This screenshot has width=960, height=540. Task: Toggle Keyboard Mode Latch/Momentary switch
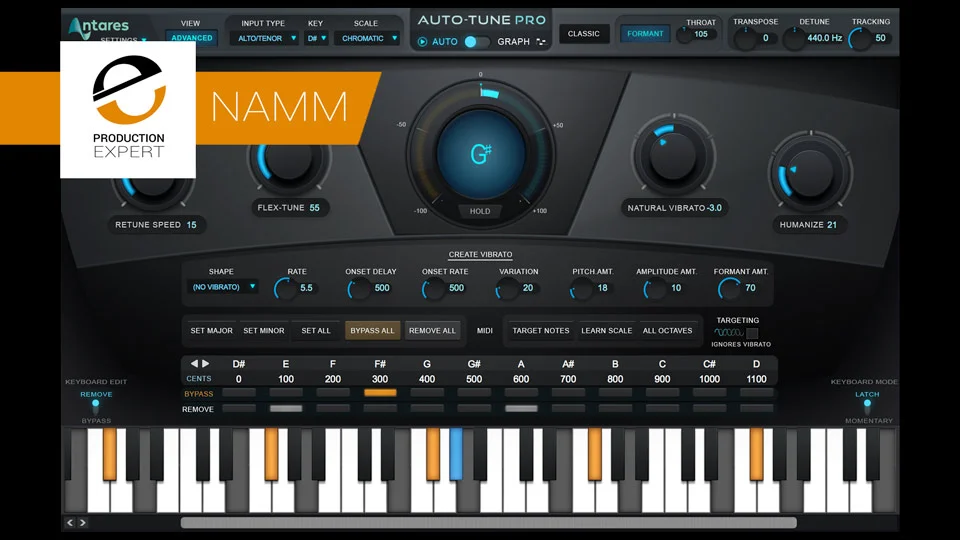867,407
